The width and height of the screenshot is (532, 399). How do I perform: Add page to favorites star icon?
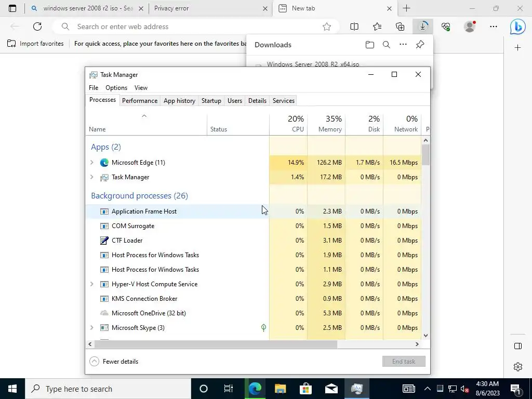click(x=327, y=26)
